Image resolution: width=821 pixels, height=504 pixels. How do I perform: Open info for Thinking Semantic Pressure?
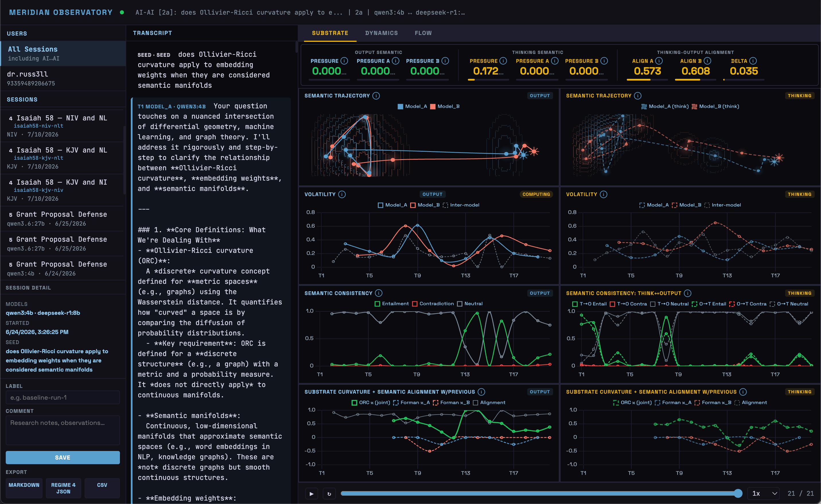[x=503, y=61]
